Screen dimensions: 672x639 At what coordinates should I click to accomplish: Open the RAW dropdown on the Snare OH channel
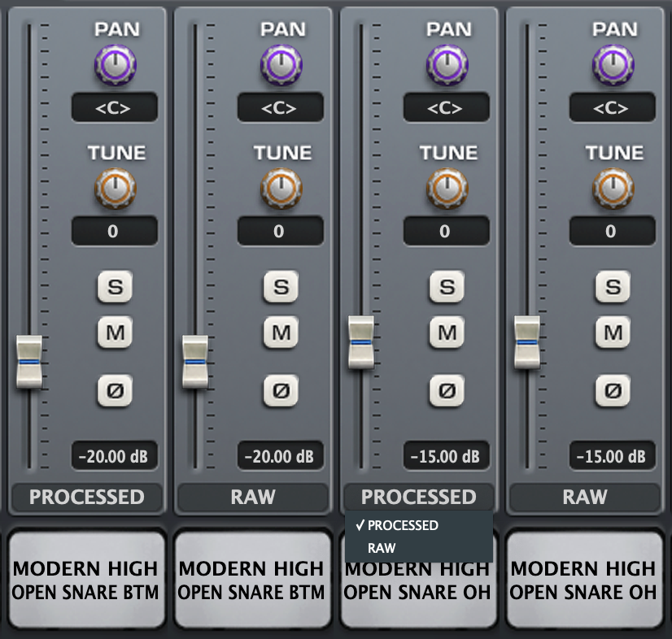585,497
